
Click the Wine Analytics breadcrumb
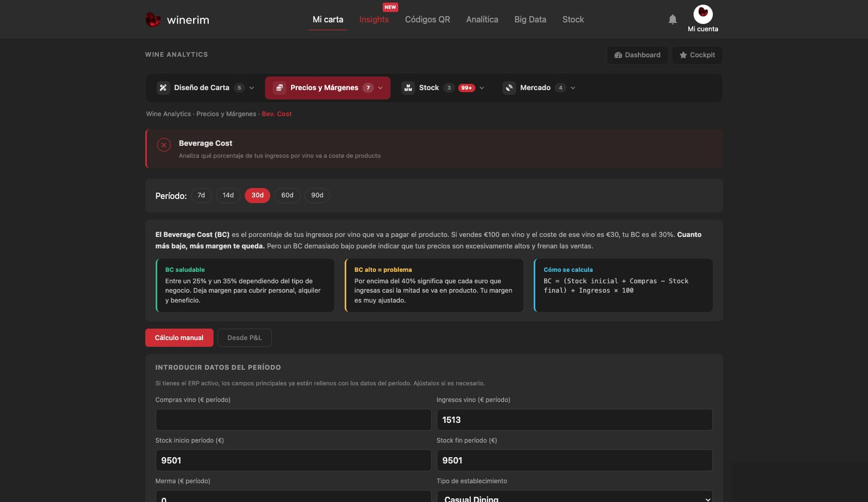click(169, 114)
